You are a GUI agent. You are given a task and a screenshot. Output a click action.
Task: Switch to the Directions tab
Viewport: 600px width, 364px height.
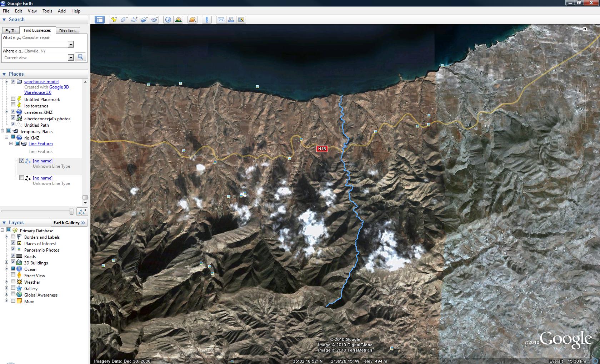[67, 31]
